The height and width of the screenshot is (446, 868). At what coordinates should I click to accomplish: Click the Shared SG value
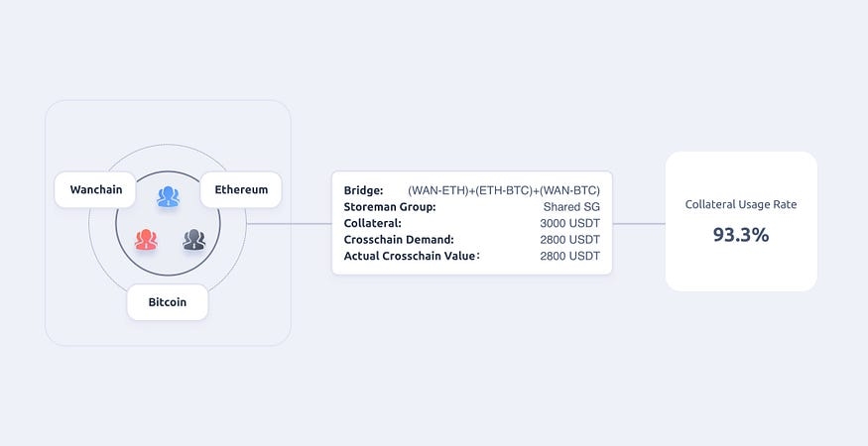point(571,207)
